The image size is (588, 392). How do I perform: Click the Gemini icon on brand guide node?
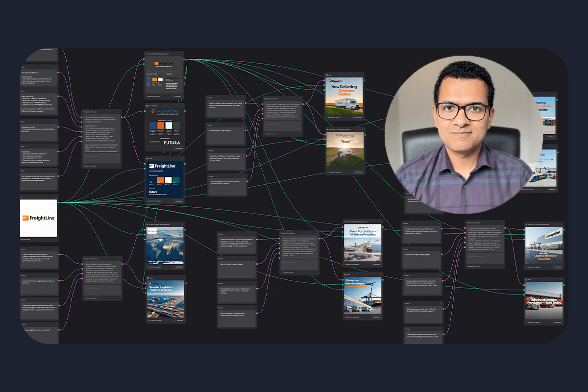(147, 53)
